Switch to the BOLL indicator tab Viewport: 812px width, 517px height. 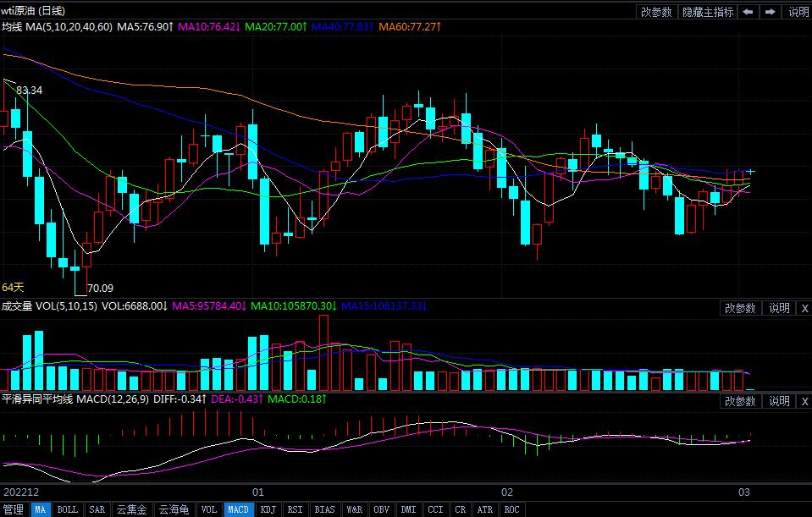pos(68,509)
